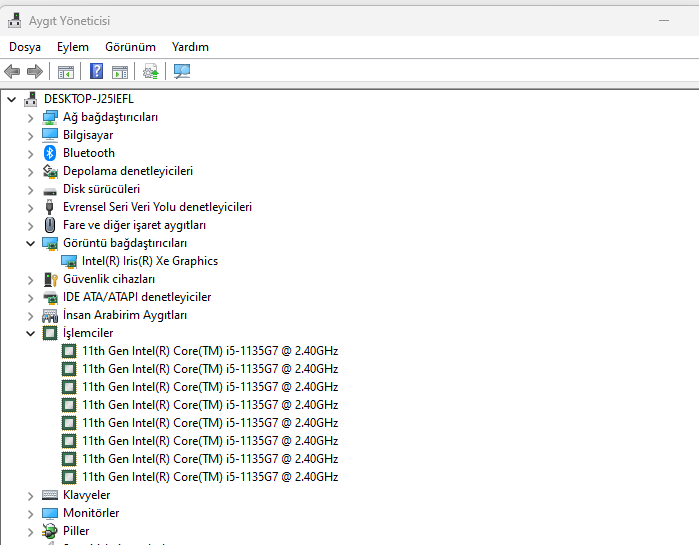Expand Disk sürücüleri chevron
Screen dimensions: 699x545
click(30, 190)
